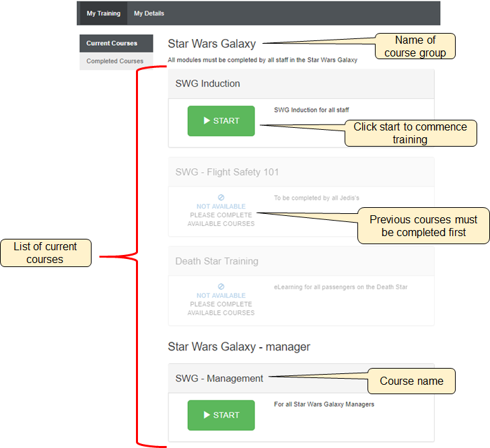Click the SWG - Flight Safety 101 title

227,172
